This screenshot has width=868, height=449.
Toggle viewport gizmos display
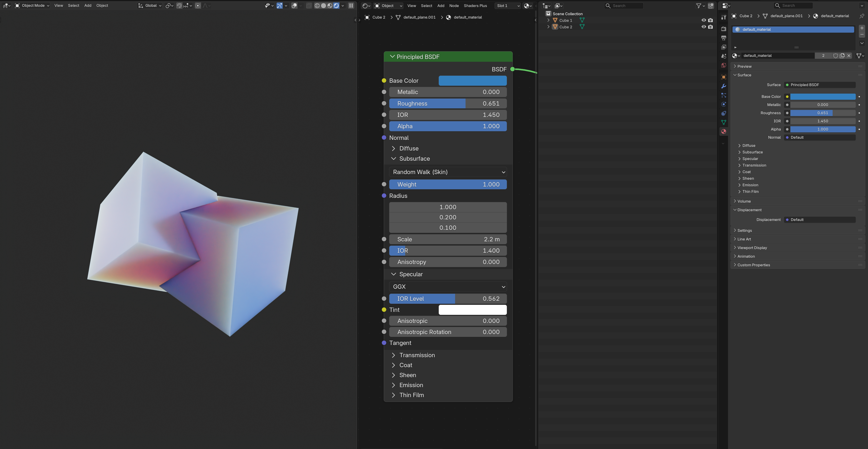point(279,6)
